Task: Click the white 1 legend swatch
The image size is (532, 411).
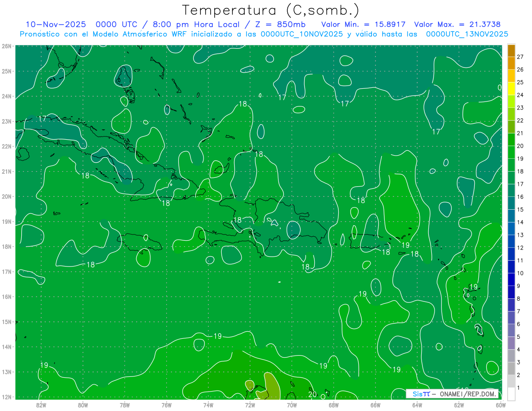Action: [x=511, y=393]
